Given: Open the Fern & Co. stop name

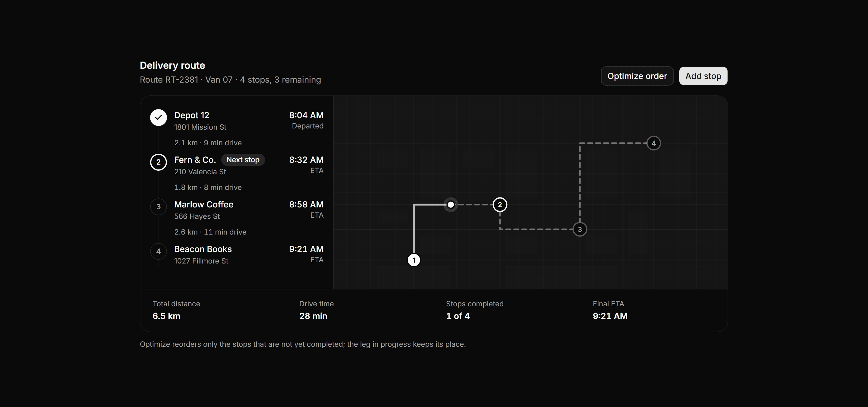Looking at the screenshot, I should (x=195, y=160).
